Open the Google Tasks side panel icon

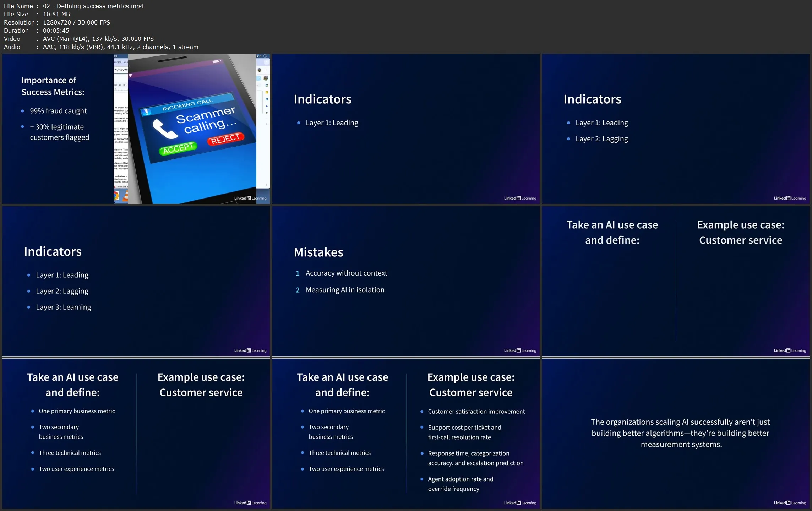[267, 99]
